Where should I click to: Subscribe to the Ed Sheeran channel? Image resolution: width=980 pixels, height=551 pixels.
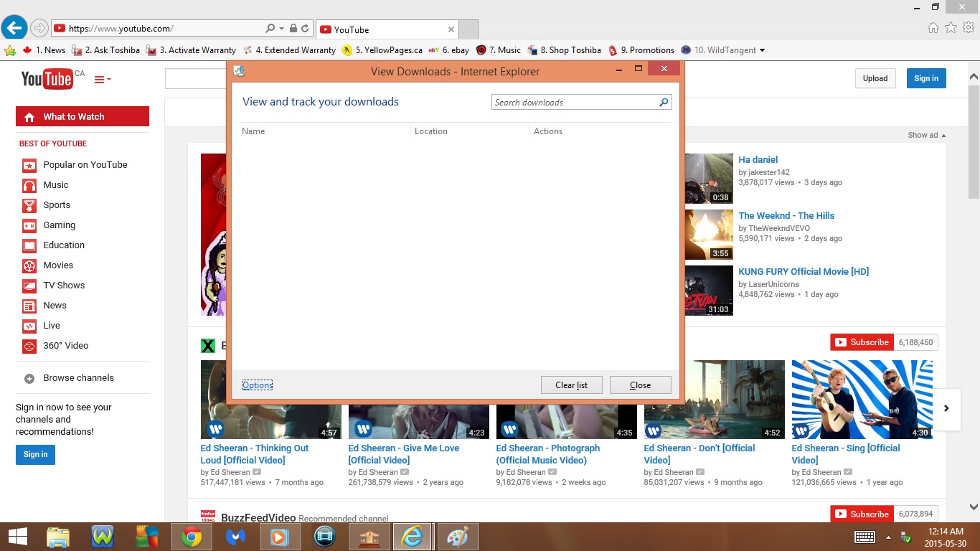pos(861,342)
